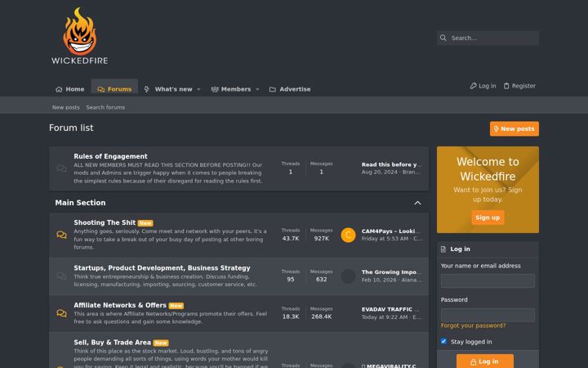The width and height of the screenshot is (588, 368).
Task: Open the Advertise tab
Action: click(x=290, y=89)
